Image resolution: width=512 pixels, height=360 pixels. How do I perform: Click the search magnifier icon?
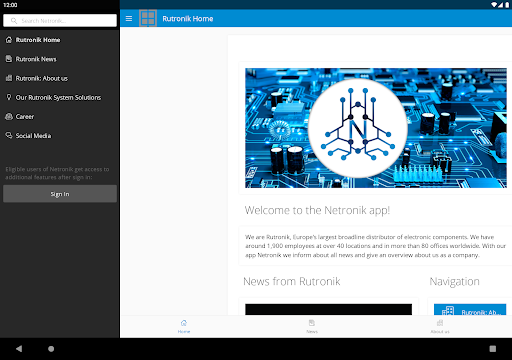(14, 21)
